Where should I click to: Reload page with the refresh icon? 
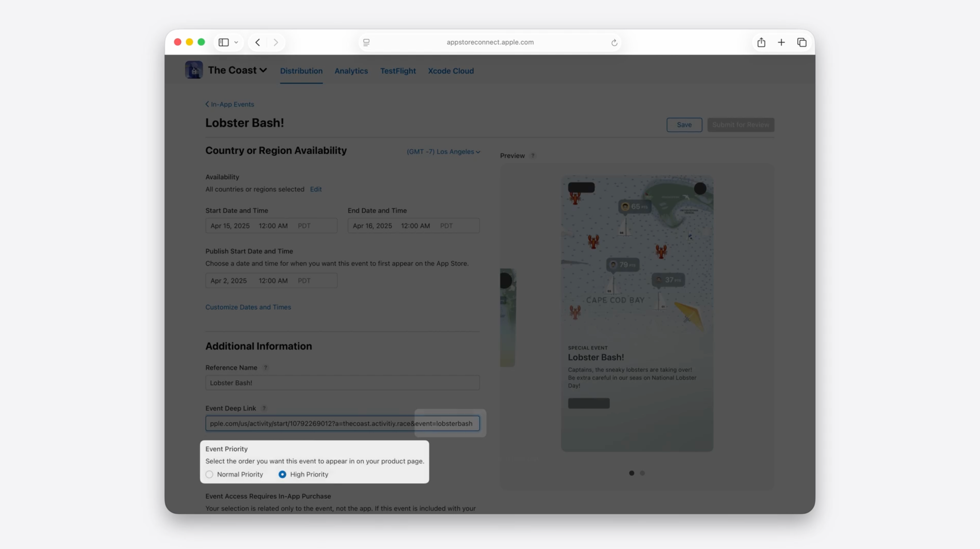(614, 42)
